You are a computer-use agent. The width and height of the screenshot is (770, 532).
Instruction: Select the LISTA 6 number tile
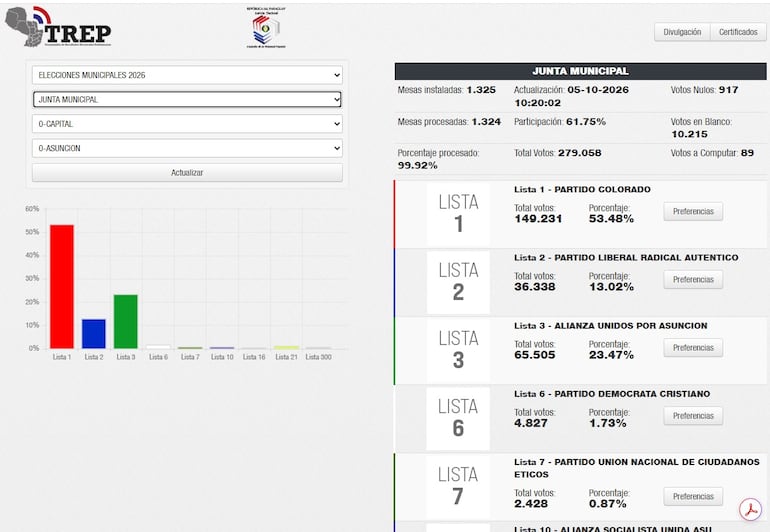[458, 419]
